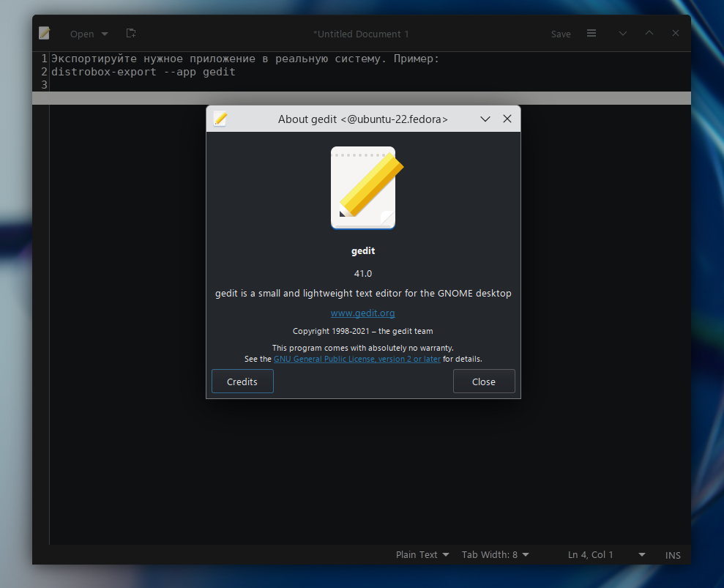This screenshot has width=724, height=588.
Task: Close the main gedit window
Action: pyautogui.click(x=676, y=33)
